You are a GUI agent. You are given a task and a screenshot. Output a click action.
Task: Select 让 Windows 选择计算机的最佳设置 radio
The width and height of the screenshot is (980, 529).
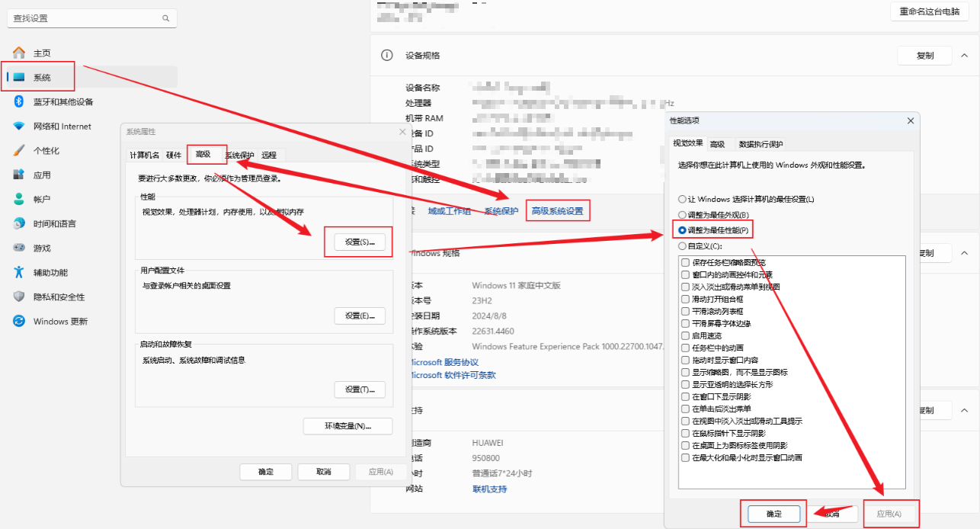pos(682,199)
